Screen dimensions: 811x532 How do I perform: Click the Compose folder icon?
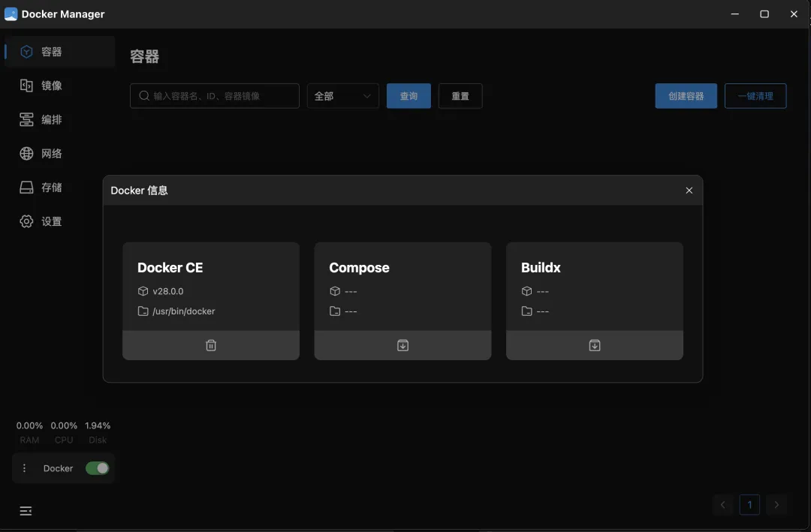coord(335,311)
